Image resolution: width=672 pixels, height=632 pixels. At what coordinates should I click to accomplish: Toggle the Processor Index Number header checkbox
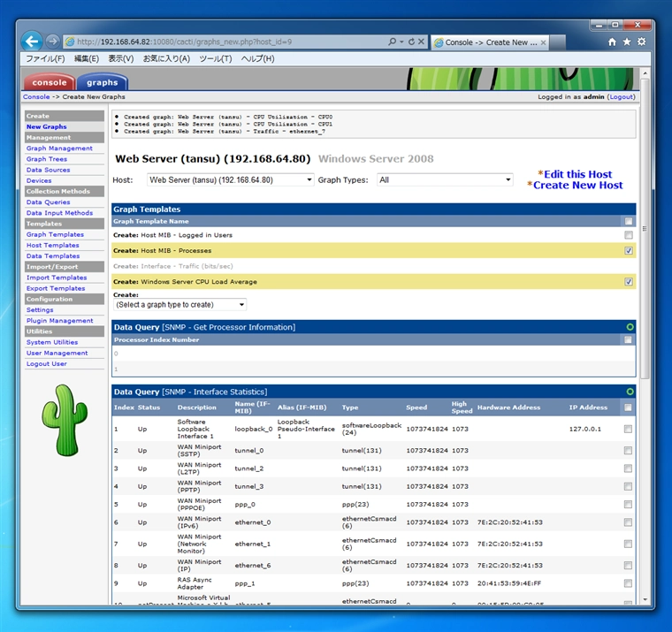click(628, 339)
